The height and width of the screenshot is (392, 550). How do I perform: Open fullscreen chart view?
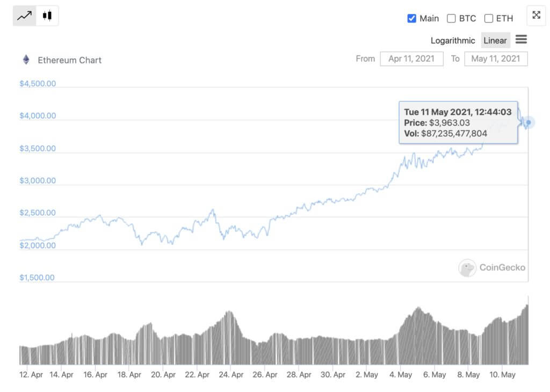coord(536,15)
